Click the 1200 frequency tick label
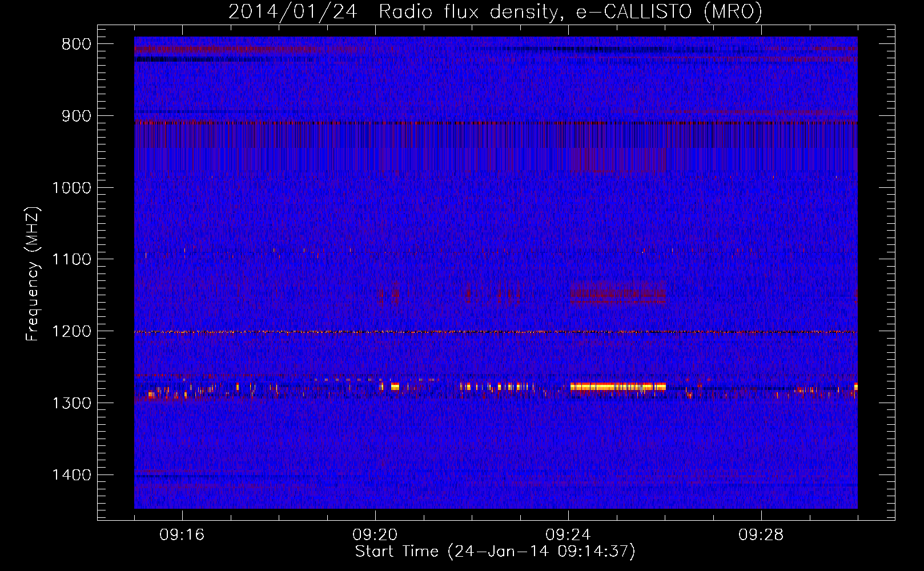 [71, 332]
